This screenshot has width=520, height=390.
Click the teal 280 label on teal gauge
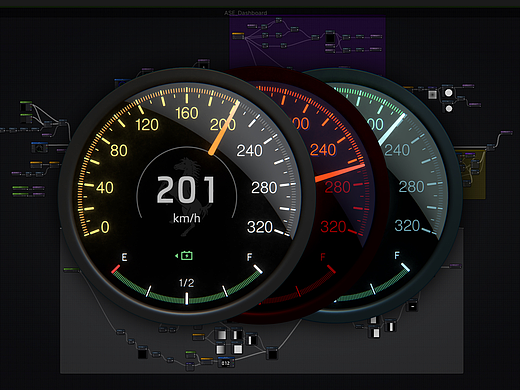[412, 187]
